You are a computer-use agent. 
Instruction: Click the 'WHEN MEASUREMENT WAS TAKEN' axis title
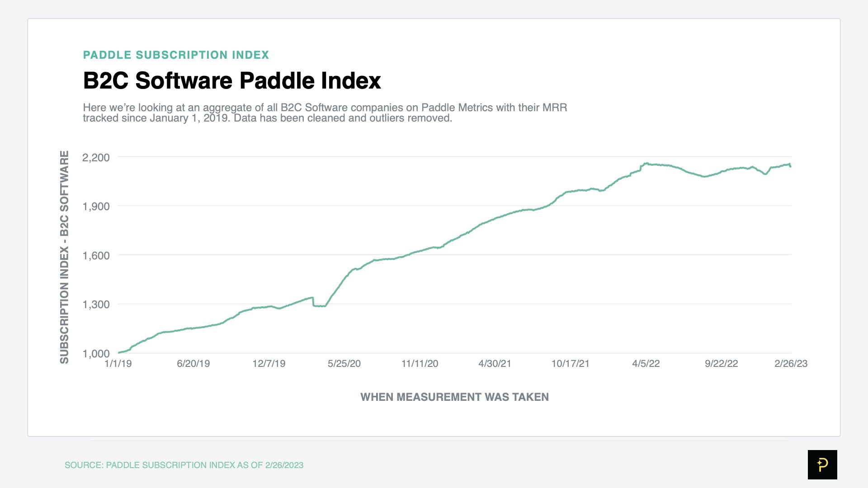point(454,397)
